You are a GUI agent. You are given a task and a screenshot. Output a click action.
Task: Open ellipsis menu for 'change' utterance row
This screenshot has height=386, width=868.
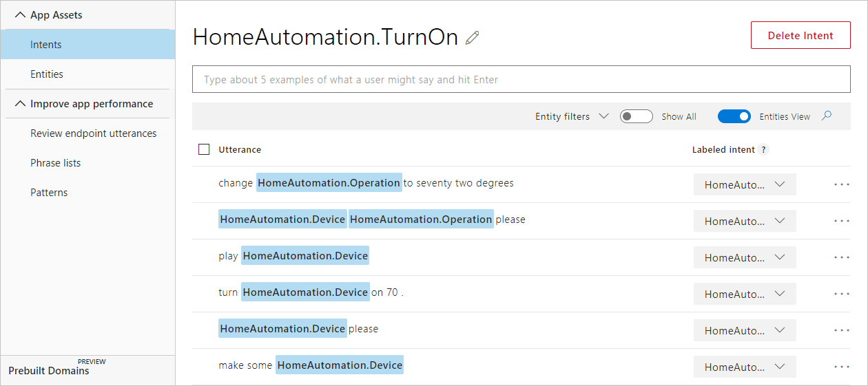coord(841,184)
